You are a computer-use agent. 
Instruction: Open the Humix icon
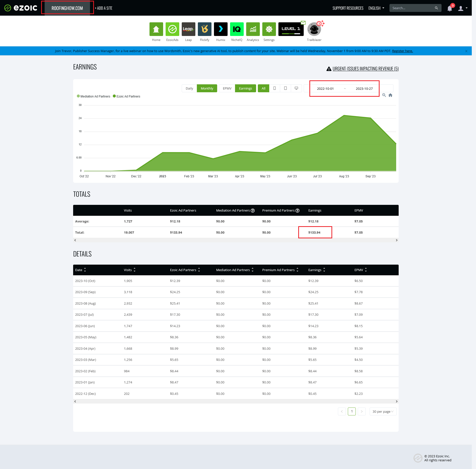[221, 29]
